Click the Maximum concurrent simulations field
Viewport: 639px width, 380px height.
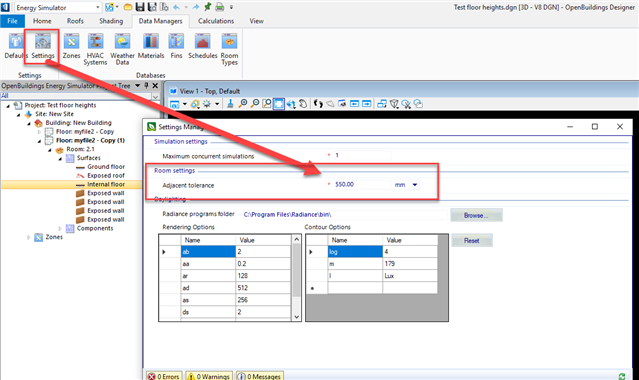pyautogui.click(x=362, y=155)
